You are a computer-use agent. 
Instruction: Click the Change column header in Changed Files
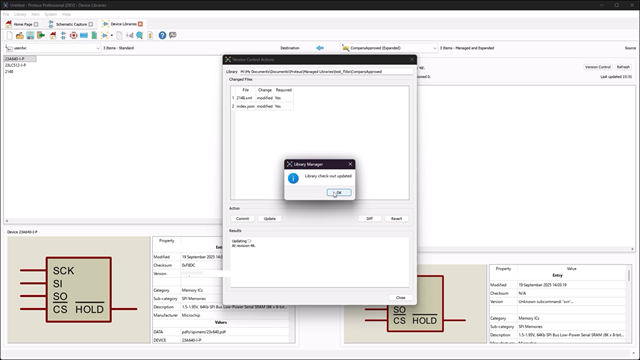pyautogui.click(x=265, y=90)
